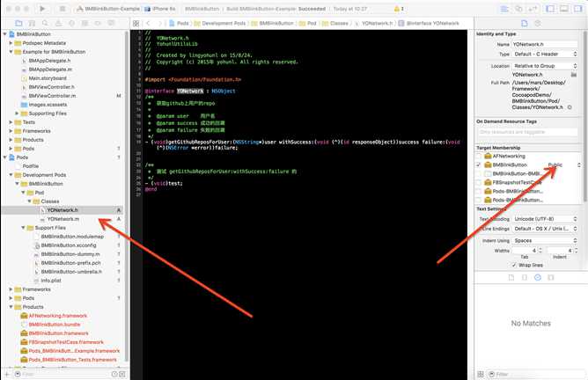Uncheck BMBlinkButton target membership
The width and height of the screenshot is (588, 380).
479,164
